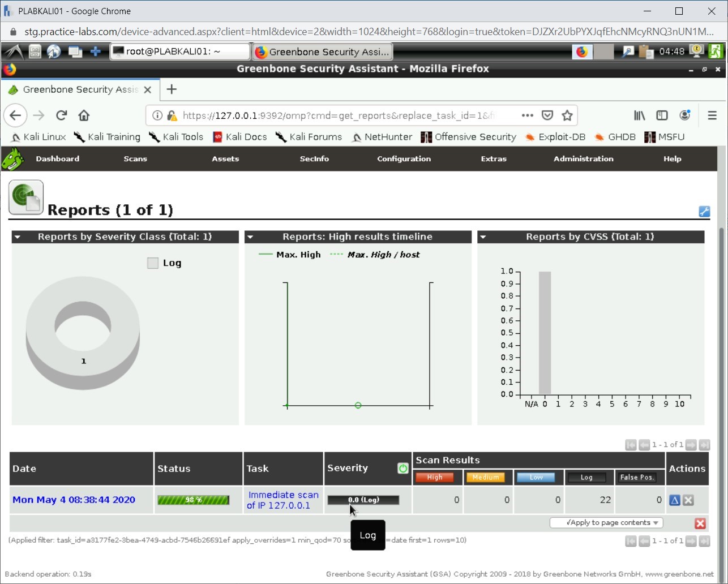The image size is (728, 584).
Task: Open 'Apply to page contents' dropdown
Action: pos(606,523)
